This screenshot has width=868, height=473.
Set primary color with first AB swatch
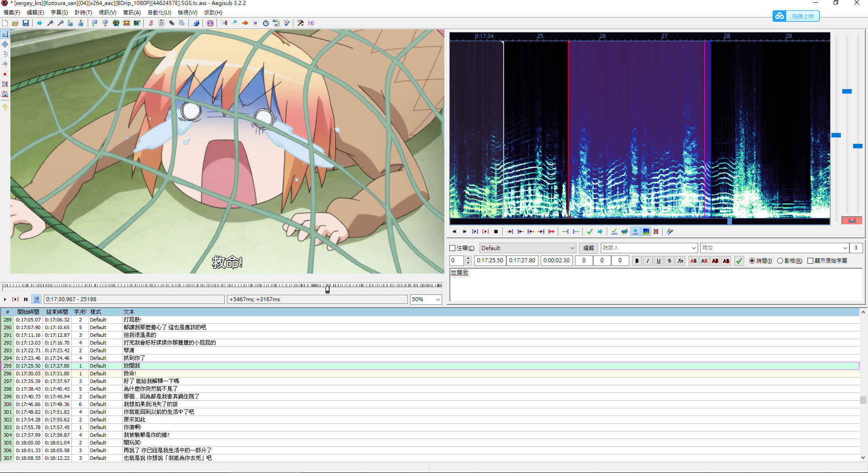coord(693,261)
